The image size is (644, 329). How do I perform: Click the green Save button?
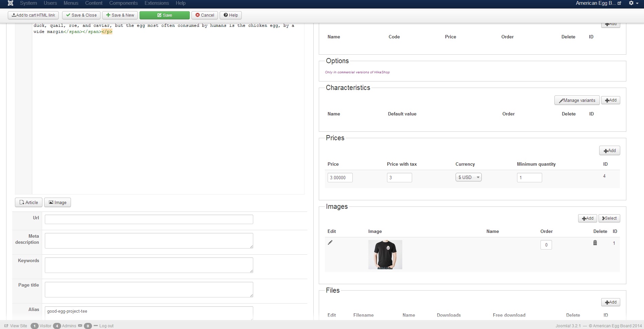click(x=165, y=15)
